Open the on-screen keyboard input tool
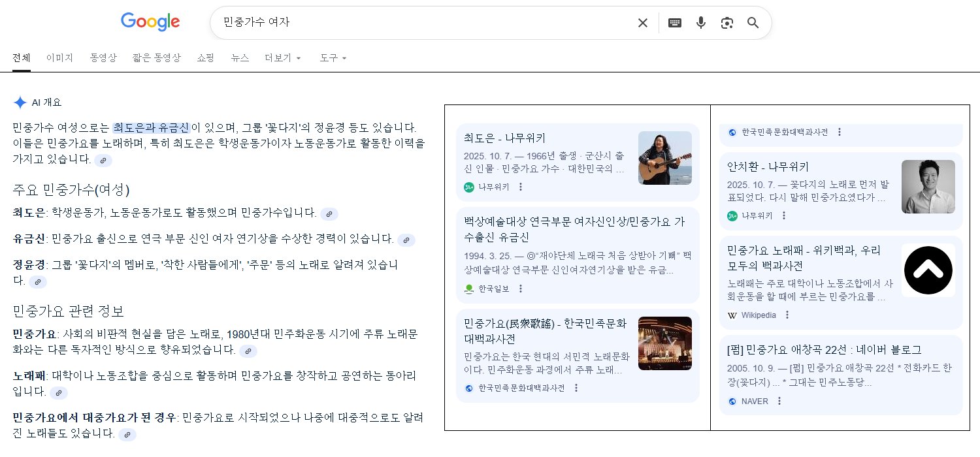Image resolution: width=980 pixels, height=457 pixels. tap(675, 23)
